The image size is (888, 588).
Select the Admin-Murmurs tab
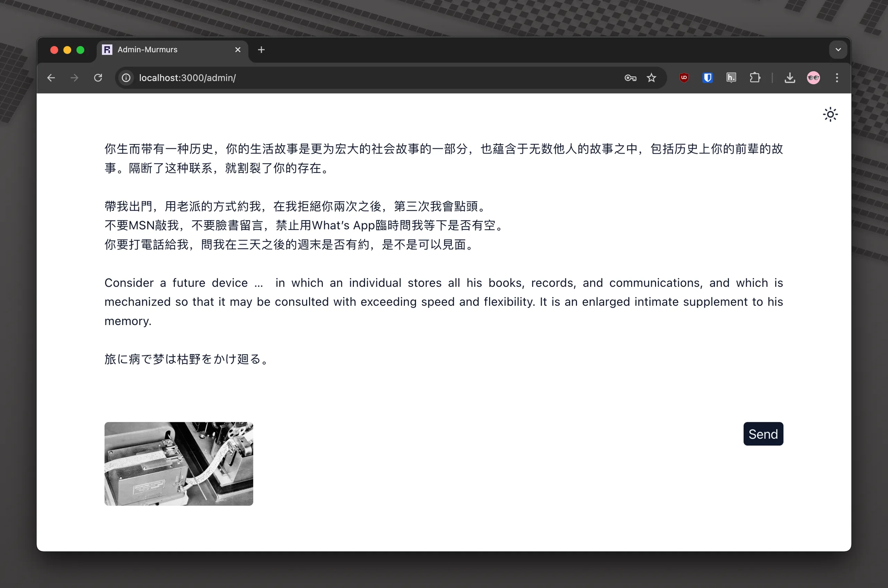(172, 50)
